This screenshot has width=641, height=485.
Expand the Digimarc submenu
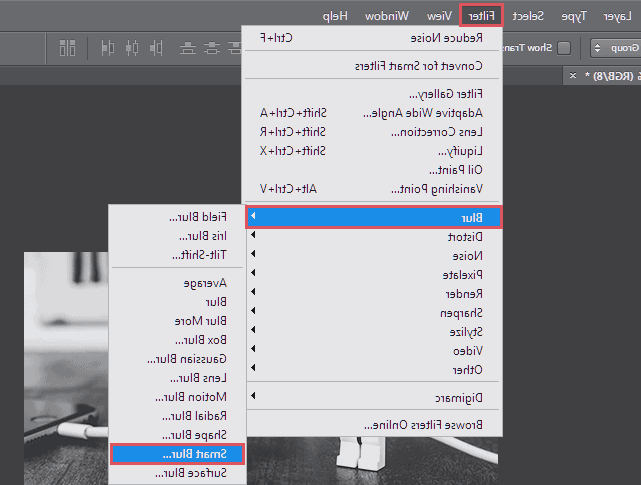point(372,397)
